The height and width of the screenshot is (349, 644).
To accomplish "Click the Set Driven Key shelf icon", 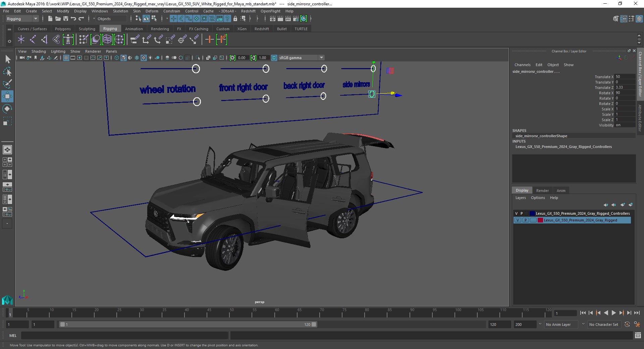I will pos(222,40).
